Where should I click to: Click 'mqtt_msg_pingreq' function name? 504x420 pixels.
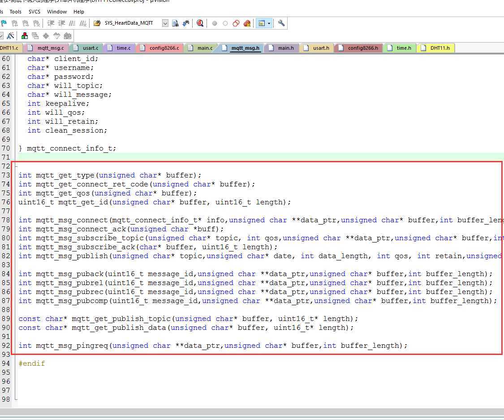tap(72, 346)
